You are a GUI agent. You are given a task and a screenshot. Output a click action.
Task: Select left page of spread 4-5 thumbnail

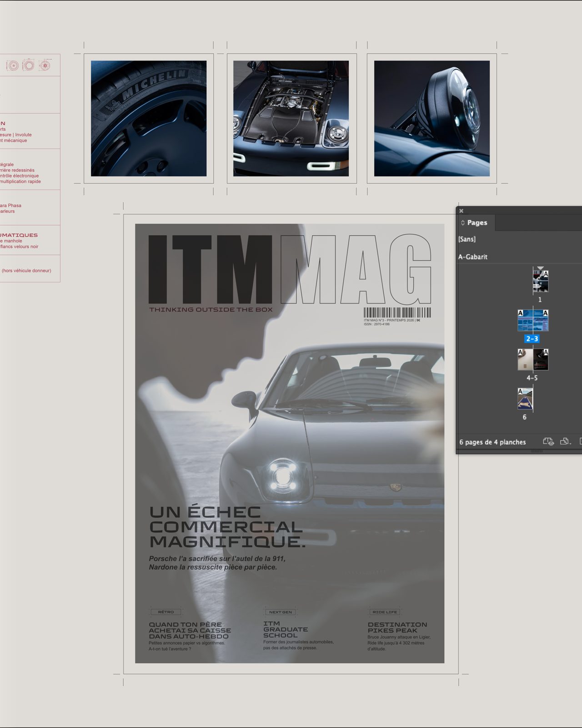pyautogui.click(x=525, y=359)
